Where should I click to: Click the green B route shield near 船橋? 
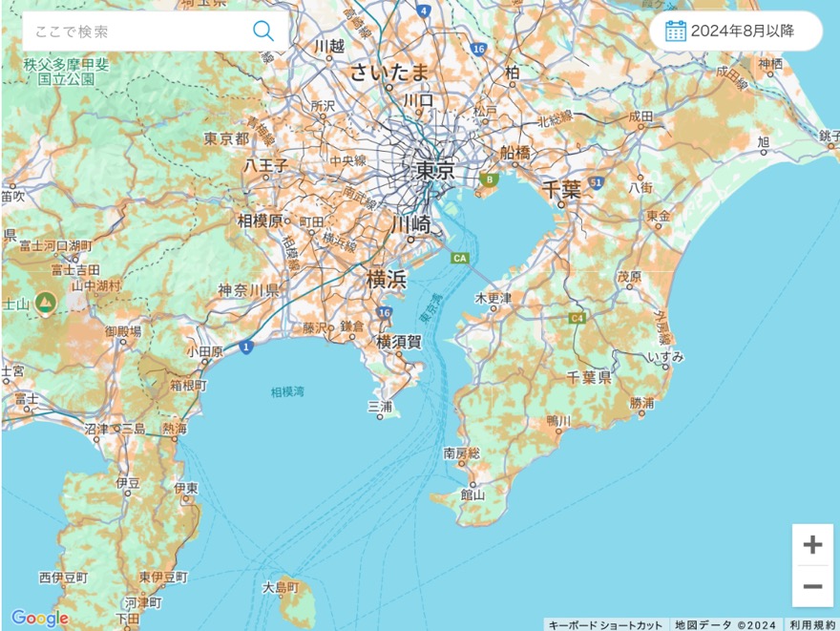coord(490,179)
